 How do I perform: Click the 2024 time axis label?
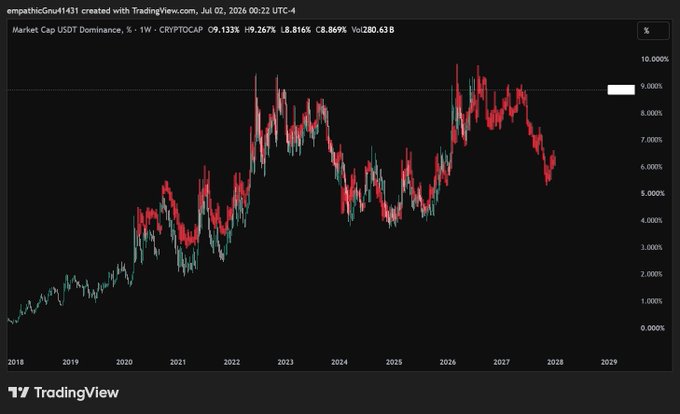pyautogui.click(x=339, y=362)
